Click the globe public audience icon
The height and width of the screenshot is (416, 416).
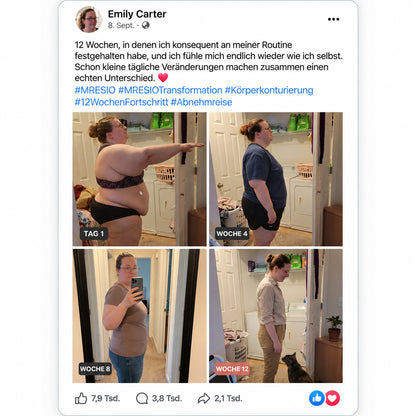coord(146,25)
